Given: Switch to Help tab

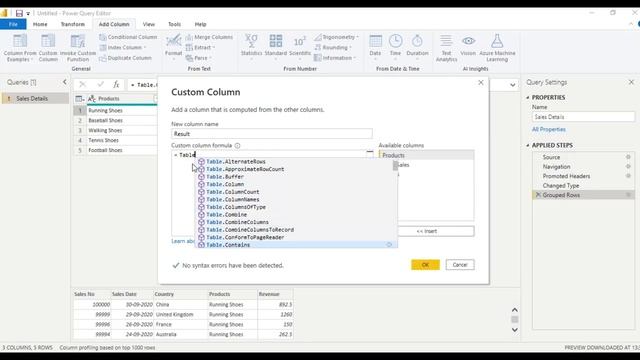Looking at the screenshot, I should coord(200,24).
